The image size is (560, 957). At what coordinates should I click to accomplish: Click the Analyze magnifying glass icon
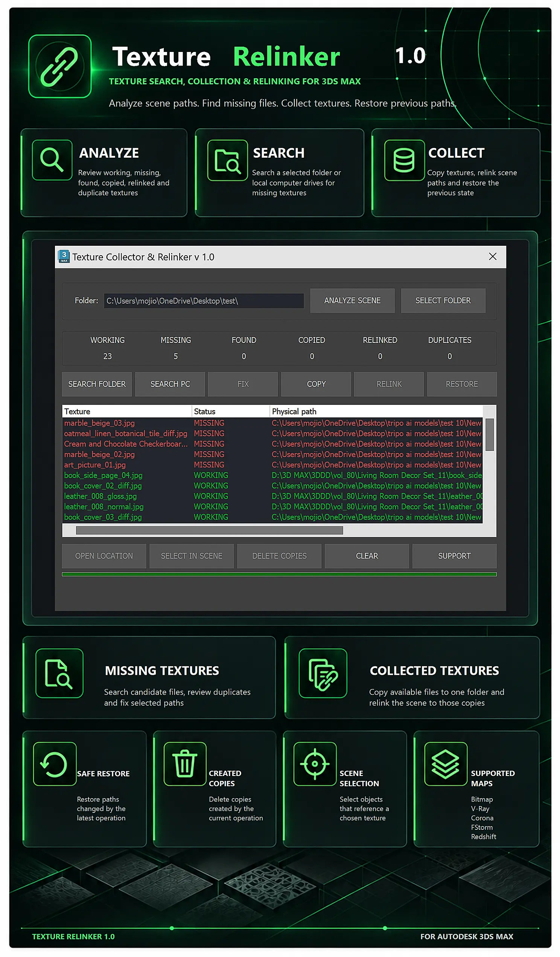point(52,160)
